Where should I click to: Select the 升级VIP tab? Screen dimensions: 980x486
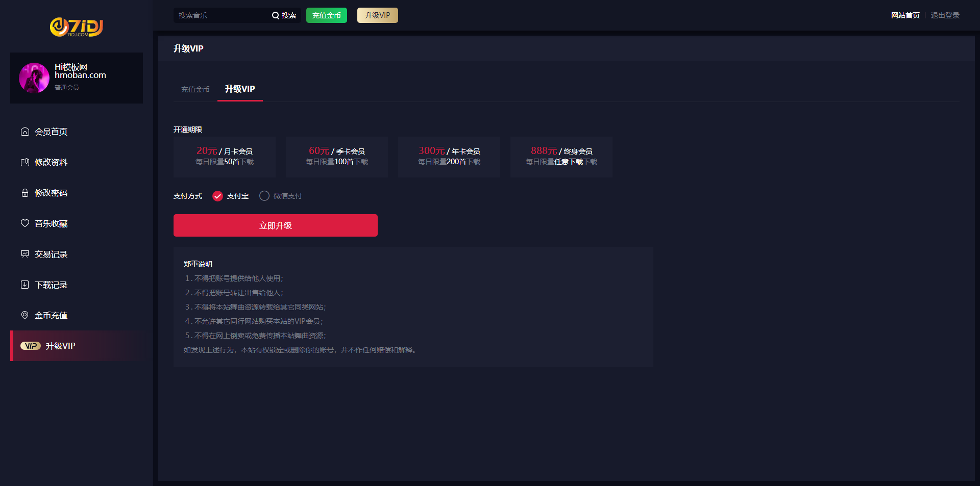[240, 89]
